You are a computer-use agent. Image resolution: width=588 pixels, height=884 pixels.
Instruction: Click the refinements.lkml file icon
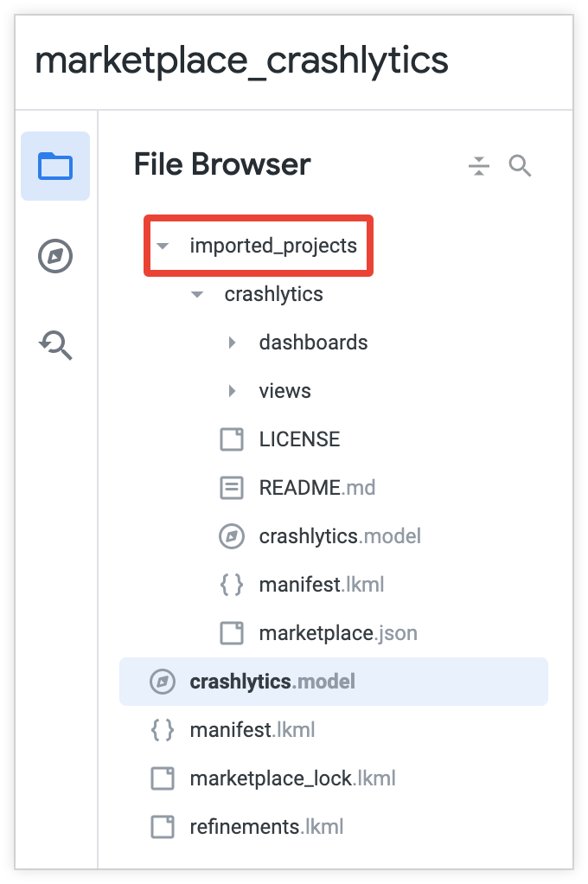[x=163, y=827]
